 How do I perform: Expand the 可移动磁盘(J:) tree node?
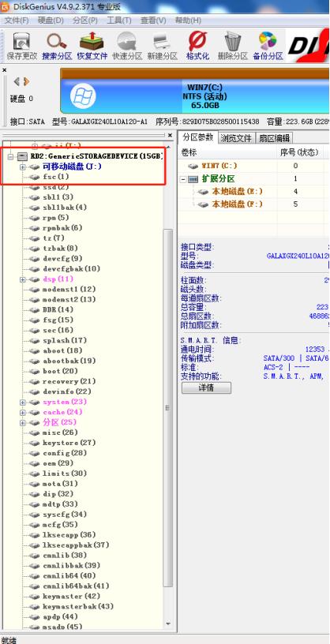[23, 167]
